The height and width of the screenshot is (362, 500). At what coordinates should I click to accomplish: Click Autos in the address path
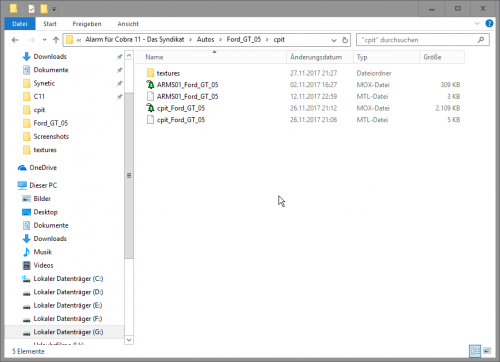(205, 39)
